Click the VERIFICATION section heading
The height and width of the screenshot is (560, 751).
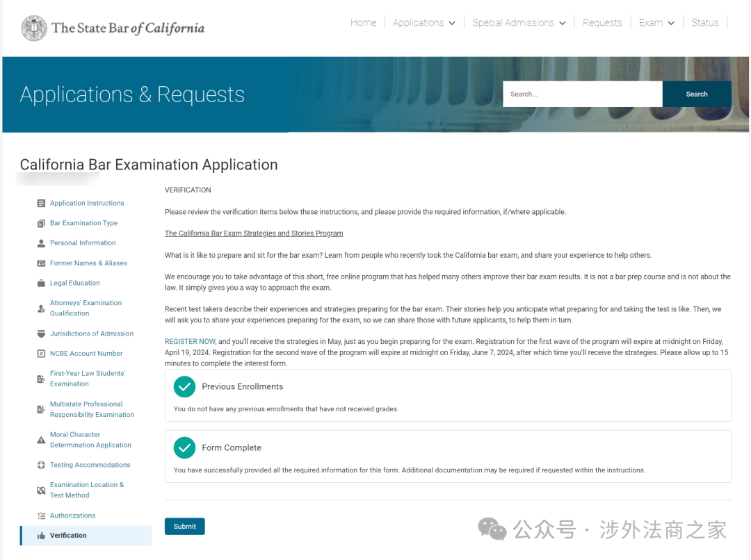(x=188, y=190)
